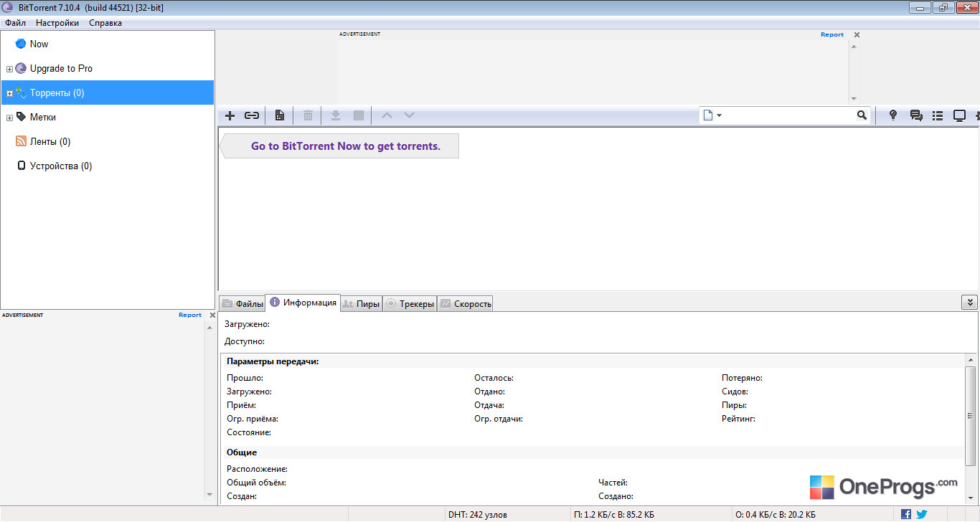Click the Потеряно: label

coord(742,378)
